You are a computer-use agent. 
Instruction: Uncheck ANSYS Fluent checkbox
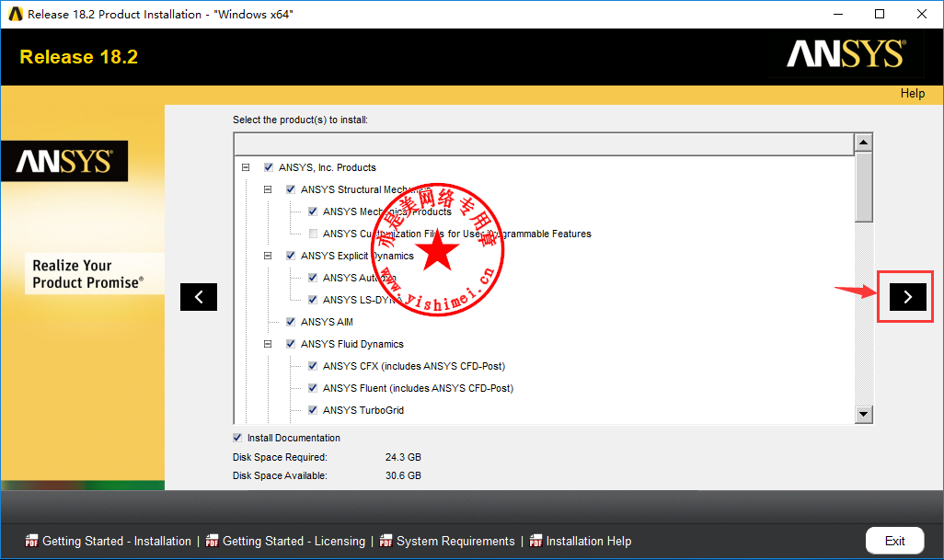(313, 388)
